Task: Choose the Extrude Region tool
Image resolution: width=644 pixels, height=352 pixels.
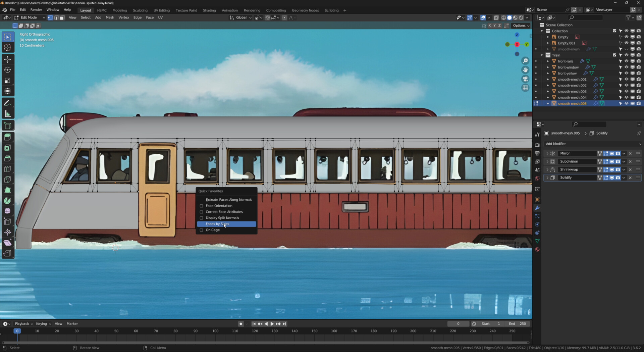Action: tap(7, 137)
